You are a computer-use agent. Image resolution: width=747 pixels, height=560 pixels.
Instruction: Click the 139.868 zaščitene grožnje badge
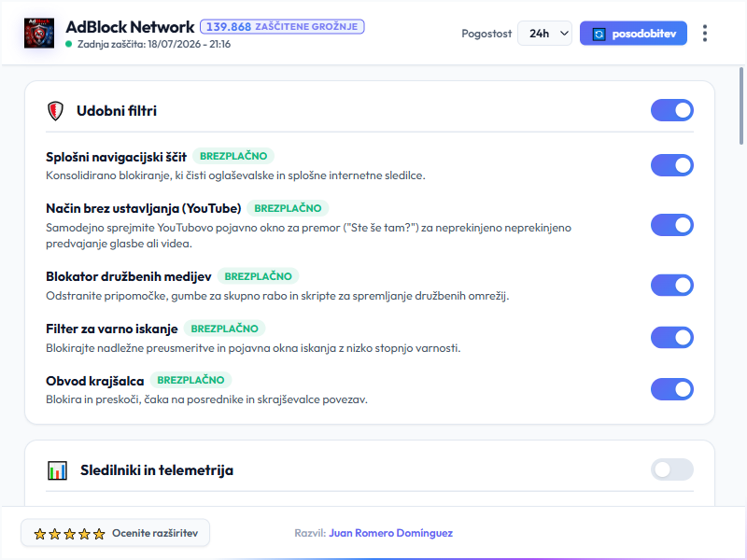(282, 27)
